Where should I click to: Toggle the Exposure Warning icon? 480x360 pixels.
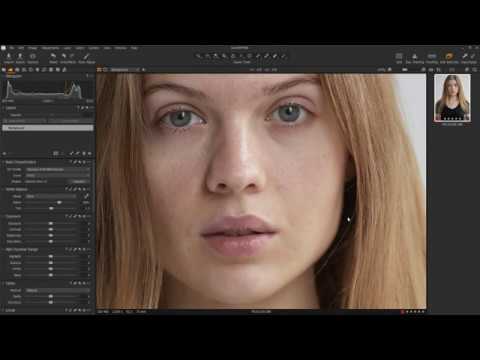tap(415, 56)
